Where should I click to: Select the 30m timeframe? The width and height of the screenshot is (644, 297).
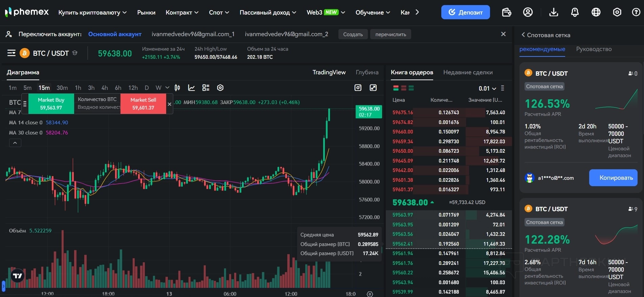coord(62,88)
